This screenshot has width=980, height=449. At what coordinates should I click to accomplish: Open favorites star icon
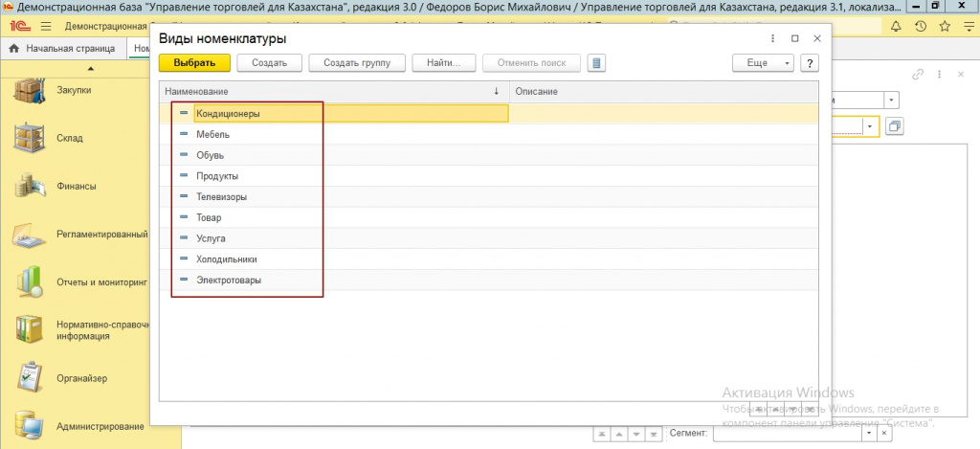(x=945, y=26)
